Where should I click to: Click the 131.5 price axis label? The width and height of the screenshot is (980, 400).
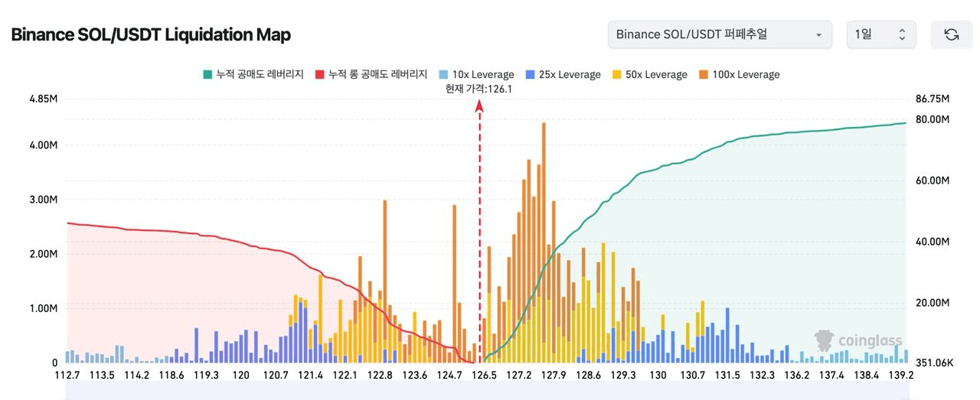click(727, 375)
